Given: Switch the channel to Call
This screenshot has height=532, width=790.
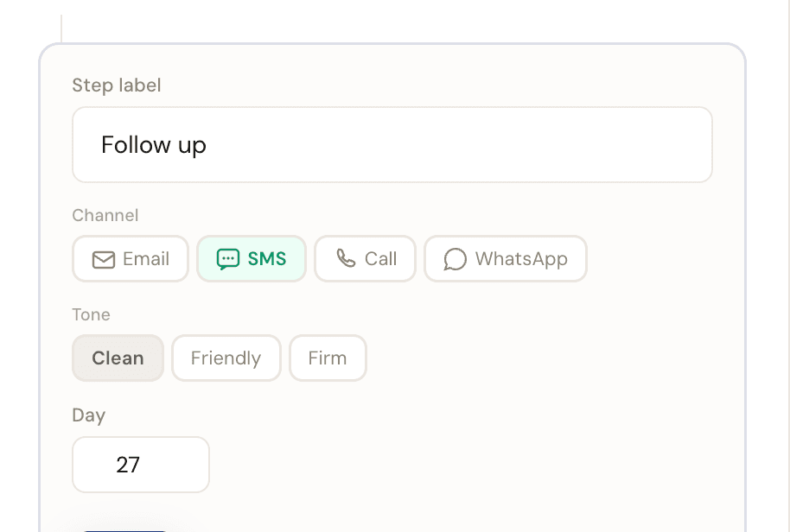Looking at the screenshot, I should coord(365,259).
